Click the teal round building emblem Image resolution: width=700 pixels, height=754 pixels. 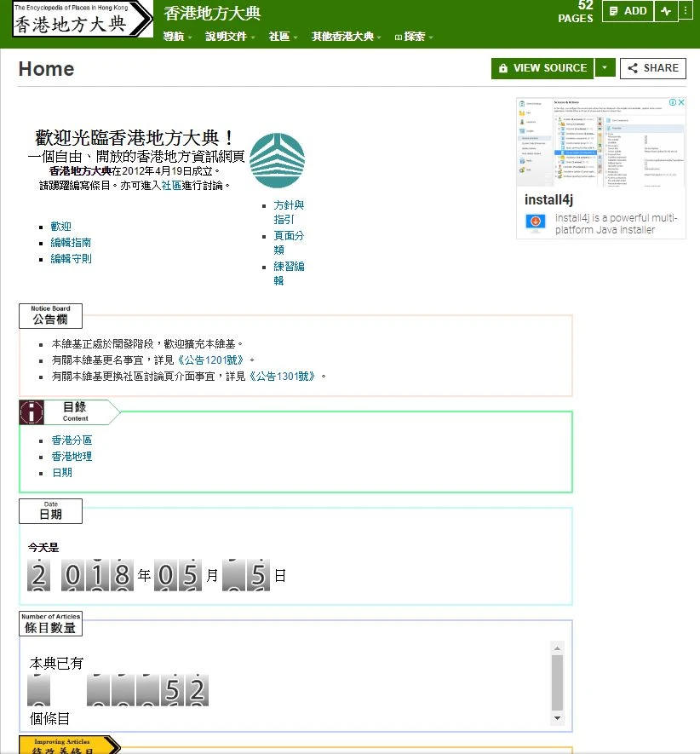(277, 161)
